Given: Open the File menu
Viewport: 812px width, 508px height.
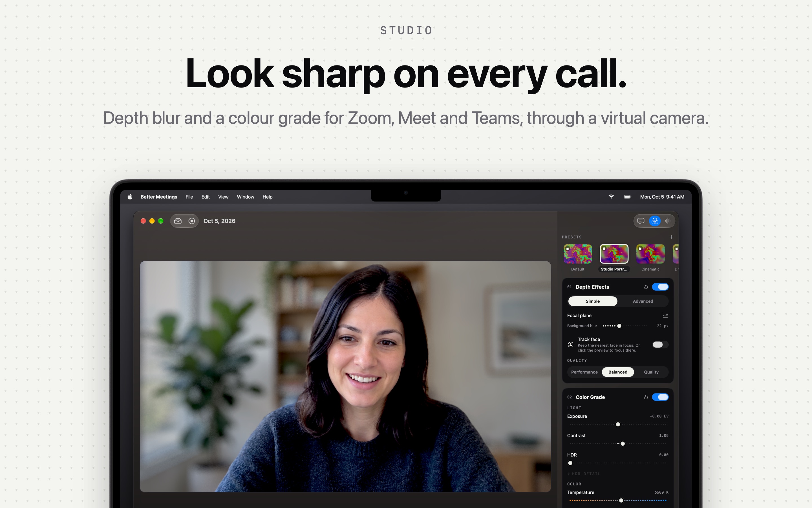Looking at the screenshot, I should (x=189, y=197).
